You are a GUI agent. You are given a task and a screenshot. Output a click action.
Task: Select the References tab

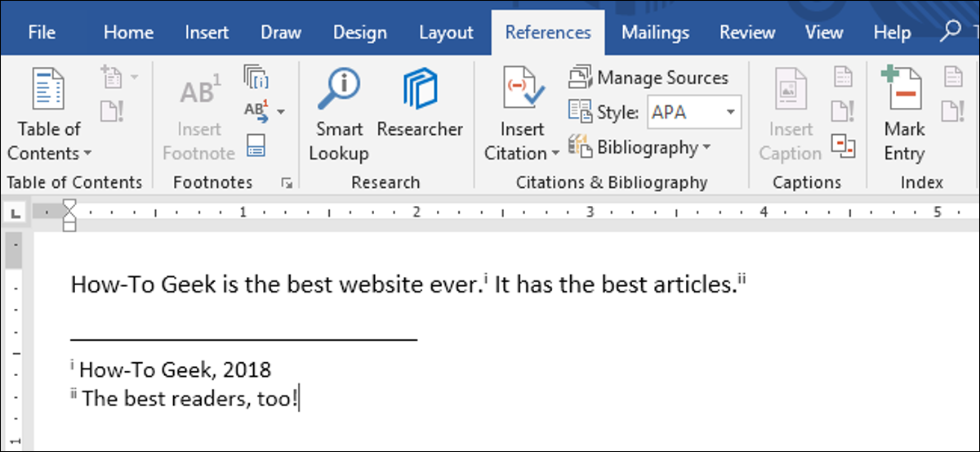(x=548, y=33)
